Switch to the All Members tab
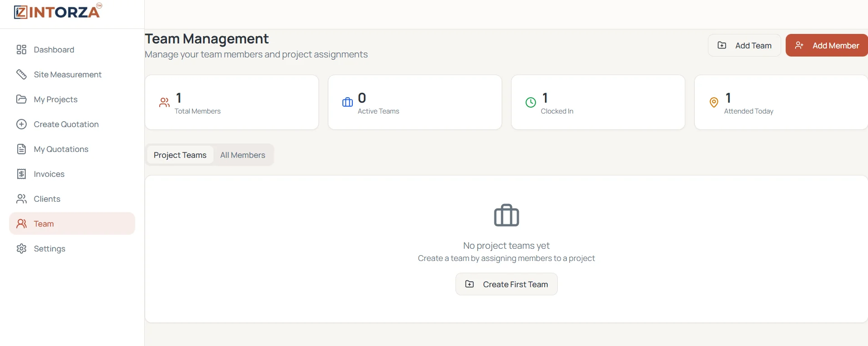Viewport: 868px width, 346px height. (243, 155)
